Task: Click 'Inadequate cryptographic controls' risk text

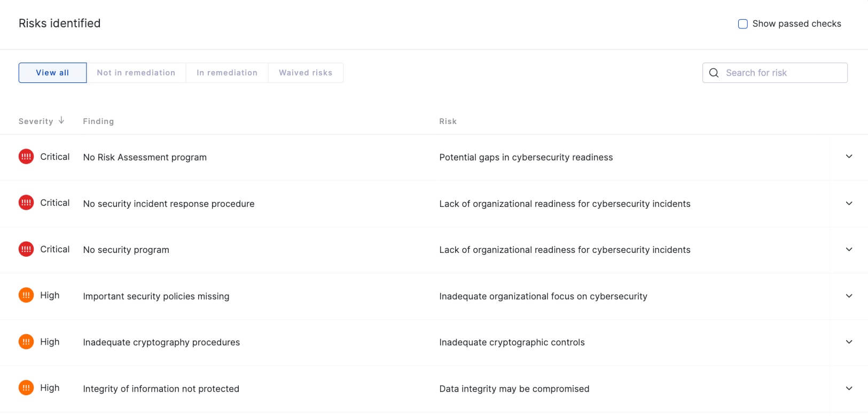Action: [512, 342]
